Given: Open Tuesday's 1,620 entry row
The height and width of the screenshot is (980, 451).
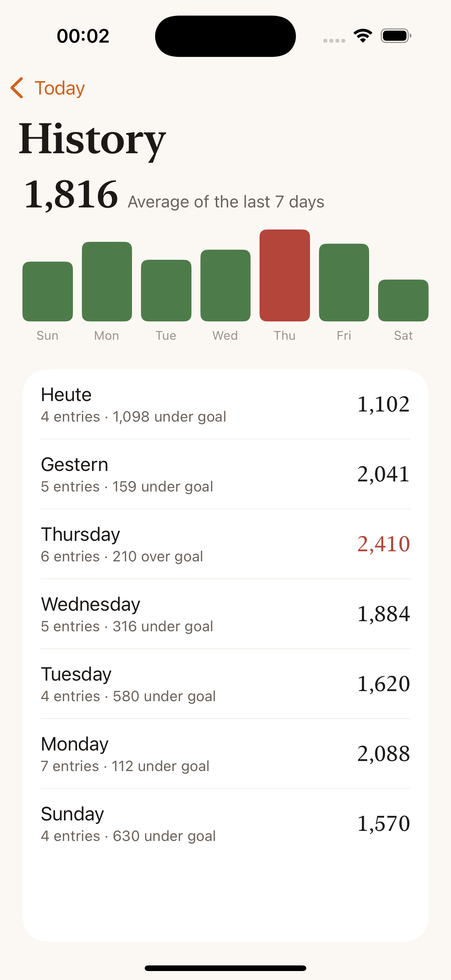Looking at the screenshot, I should 225,684.
